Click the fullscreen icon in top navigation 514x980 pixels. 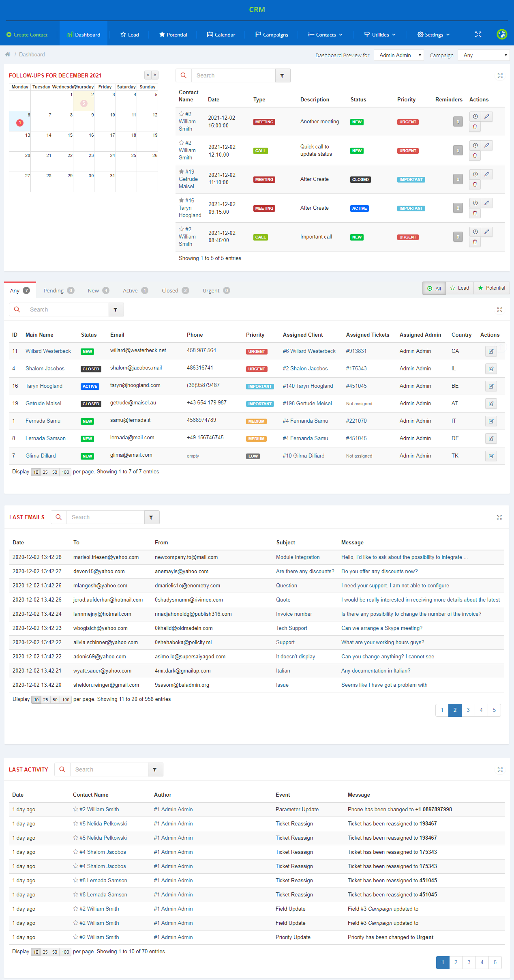point(478,34)
